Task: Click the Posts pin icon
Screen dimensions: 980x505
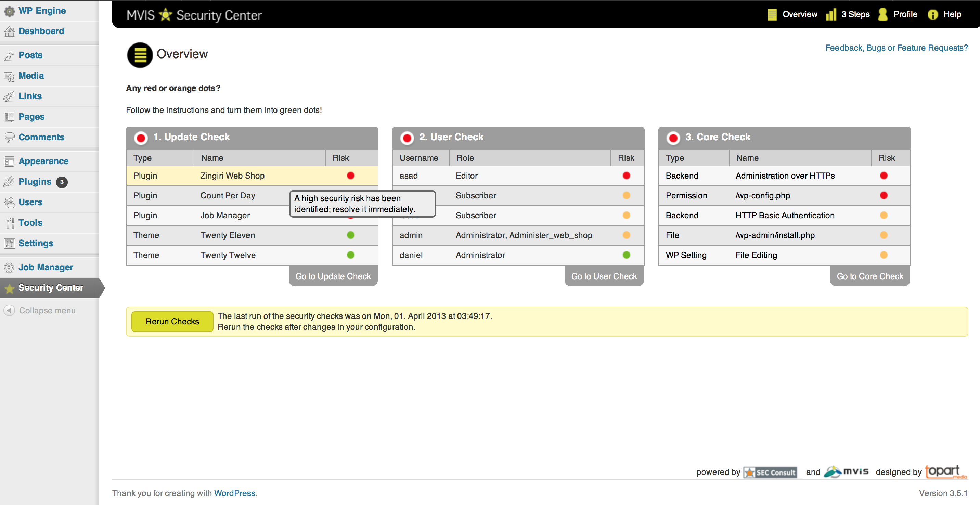Action: [x=9, y=55]
